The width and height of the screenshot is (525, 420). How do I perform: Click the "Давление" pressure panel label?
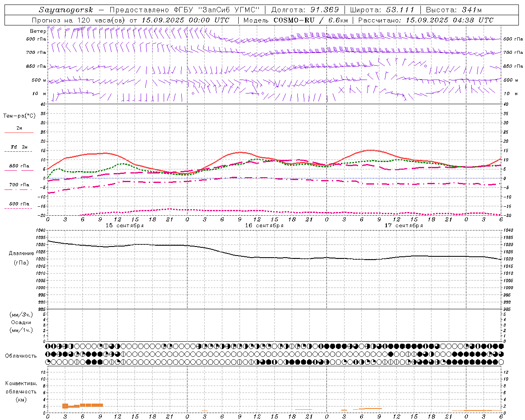[x=21, y=253]
